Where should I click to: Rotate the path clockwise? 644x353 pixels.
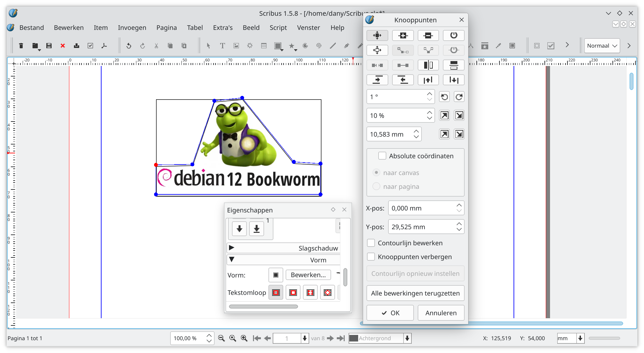[459, 97]
